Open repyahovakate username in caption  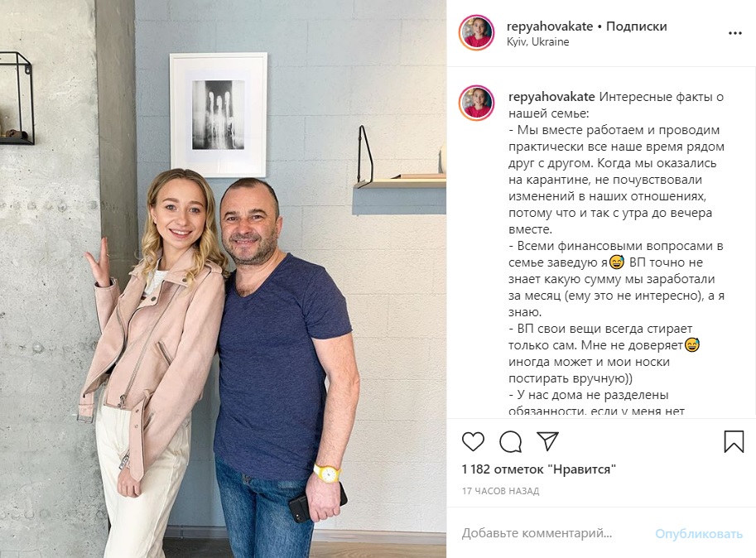click(551, 96)
